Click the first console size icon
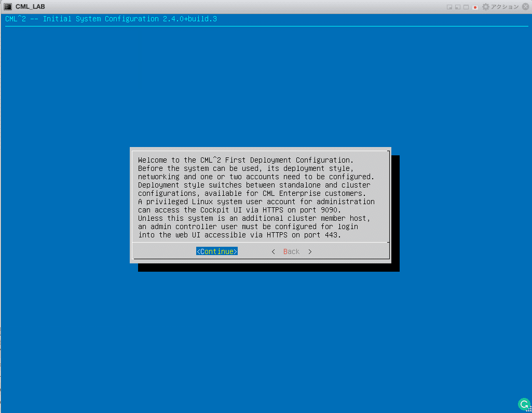Viewport: 532px width, 413px height. tap(449, 7)
